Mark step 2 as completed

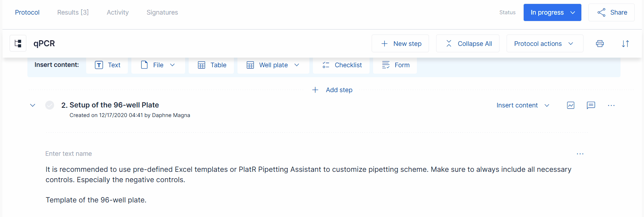coord(50,105)
